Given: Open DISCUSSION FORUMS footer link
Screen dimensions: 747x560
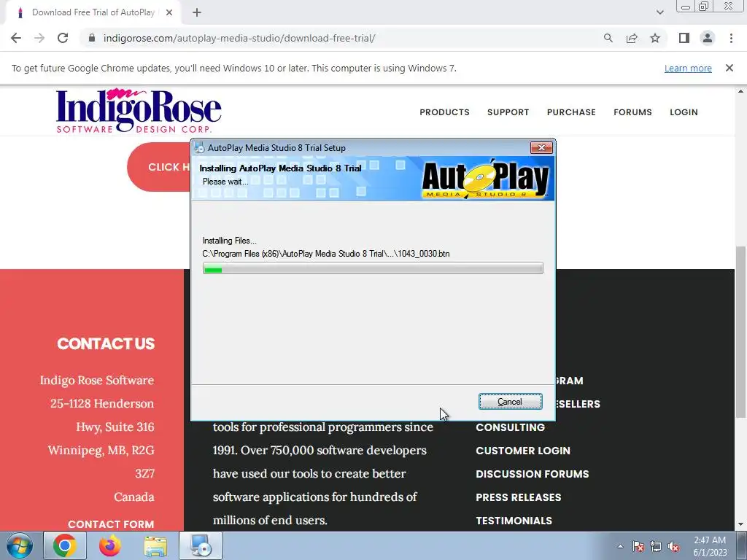Looking at the screenshot, I should pyautogui.click(x=532, y=474).
